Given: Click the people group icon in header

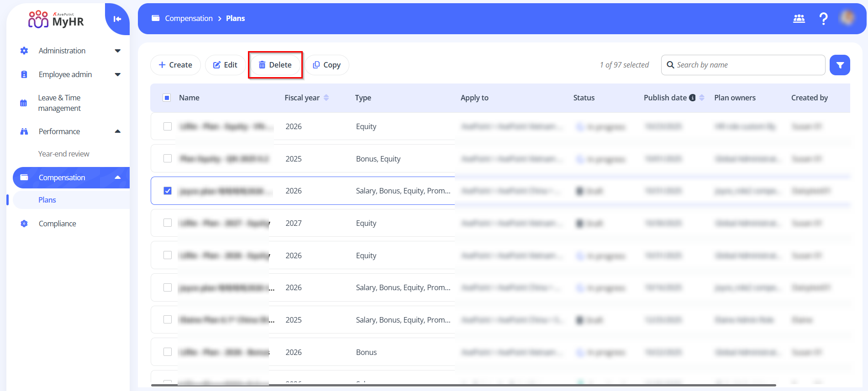Looking at the screenshot, I should tap(799, 19).
